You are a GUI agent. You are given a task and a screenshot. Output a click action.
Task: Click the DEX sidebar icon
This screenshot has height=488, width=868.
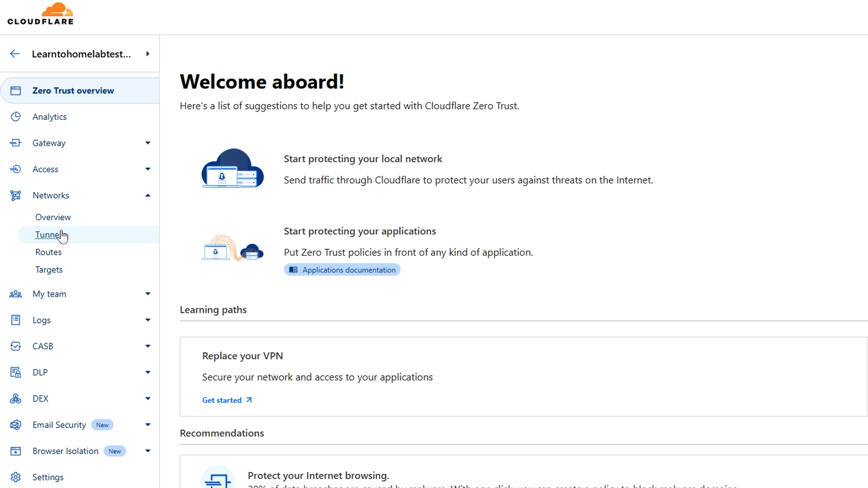pyautogui.click(x=16, y=399)
